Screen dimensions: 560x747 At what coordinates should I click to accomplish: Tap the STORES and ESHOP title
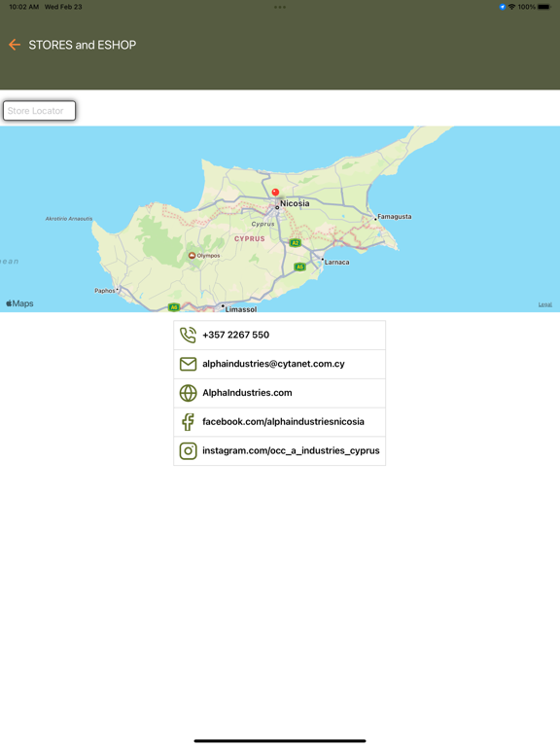click(x=83, y=45)
